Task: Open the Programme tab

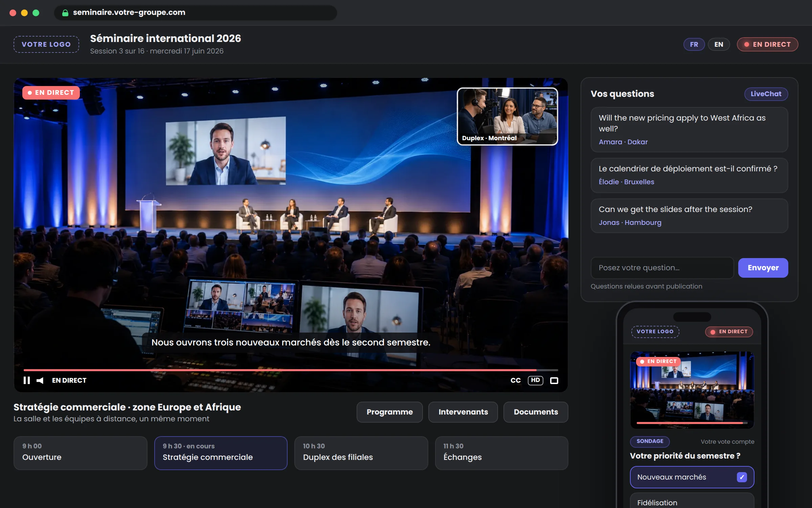Action: pyautogui.click(x=390, y=412)
